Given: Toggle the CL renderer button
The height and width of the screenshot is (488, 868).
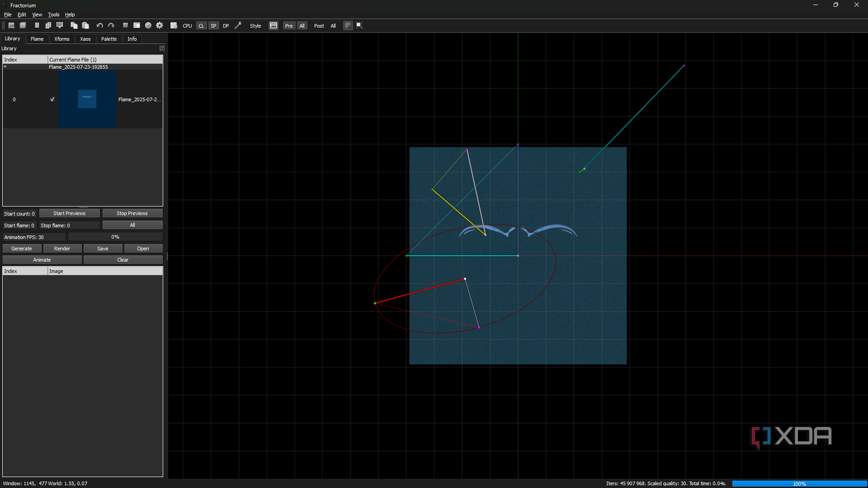Looking at the screenshot, I should click(201, 25).
